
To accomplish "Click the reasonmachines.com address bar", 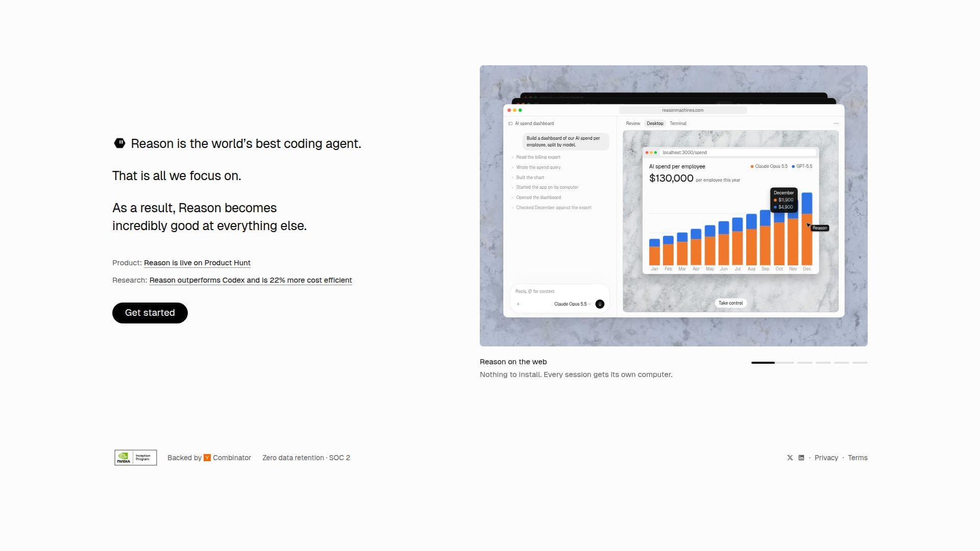I will 683,110.
